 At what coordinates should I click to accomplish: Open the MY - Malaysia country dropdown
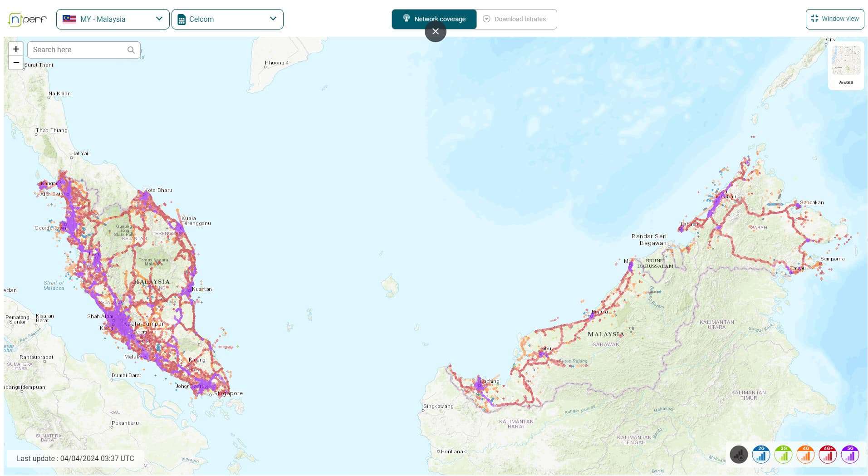112,19
